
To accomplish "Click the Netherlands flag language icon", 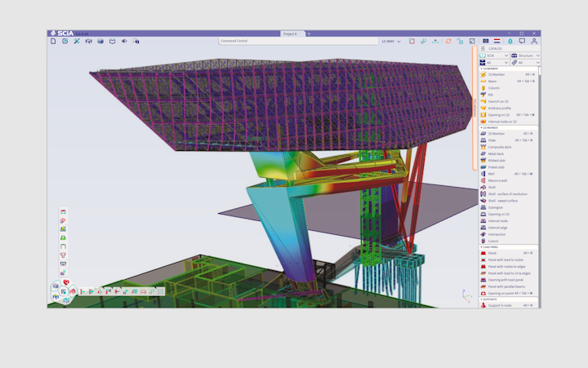I will pos(498,41).
